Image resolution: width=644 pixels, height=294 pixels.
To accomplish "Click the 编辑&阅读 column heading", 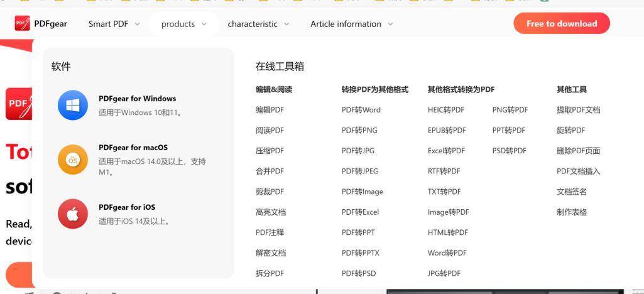I will click(274, 89).
